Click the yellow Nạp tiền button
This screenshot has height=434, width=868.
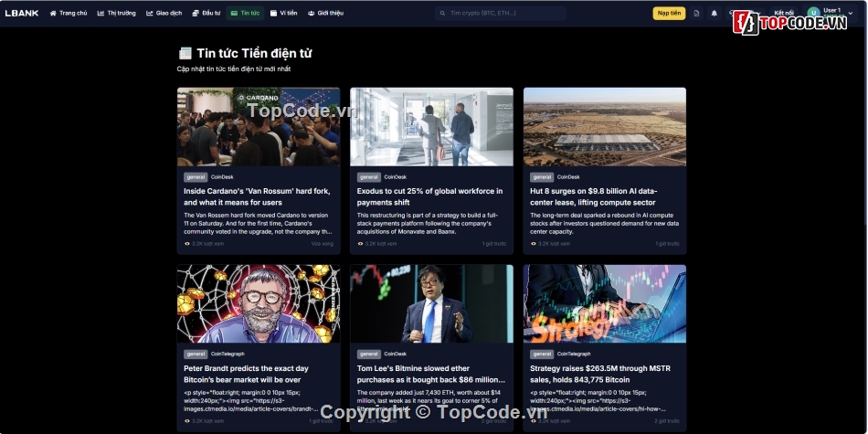[x=669, y=13]
